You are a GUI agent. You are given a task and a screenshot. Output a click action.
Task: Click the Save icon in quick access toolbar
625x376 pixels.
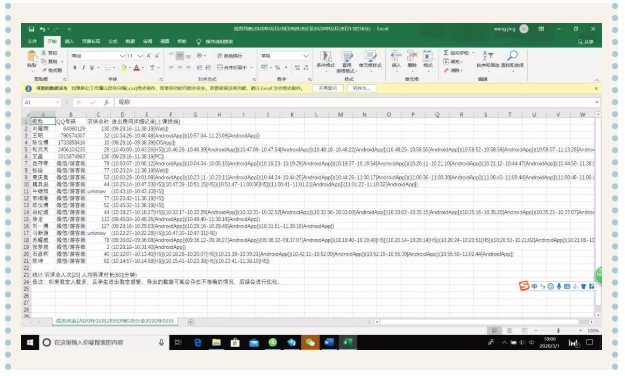31,29
